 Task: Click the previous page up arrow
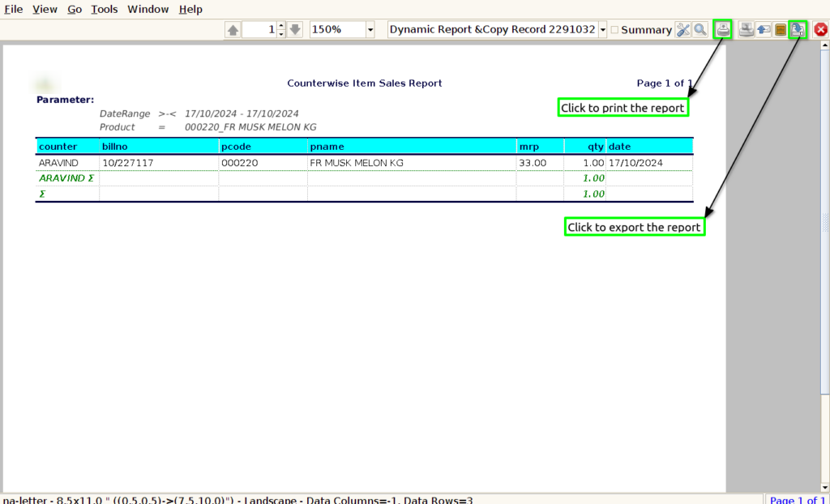coord(233,30)
